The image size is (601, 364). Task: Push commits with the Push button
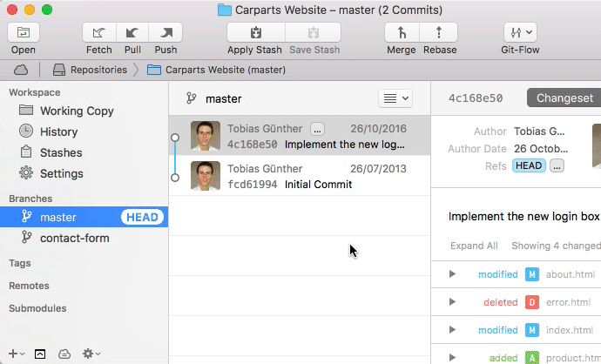165,32
